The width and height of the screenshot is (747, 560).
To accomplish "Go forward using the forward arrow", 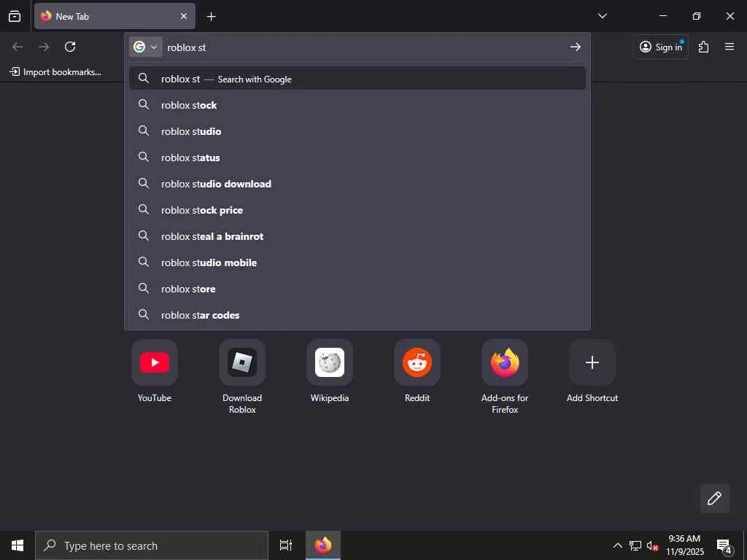I will [x=44, y=47].
